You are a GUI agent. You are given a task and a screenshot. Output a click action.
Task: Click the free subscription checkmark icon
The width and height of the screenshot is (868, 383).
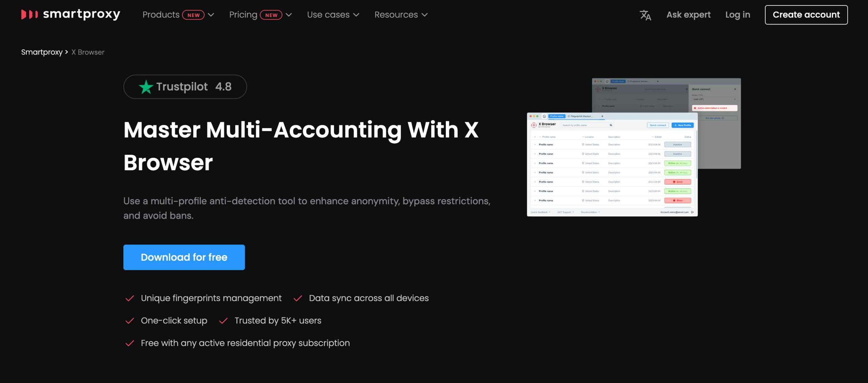point(129,343)
